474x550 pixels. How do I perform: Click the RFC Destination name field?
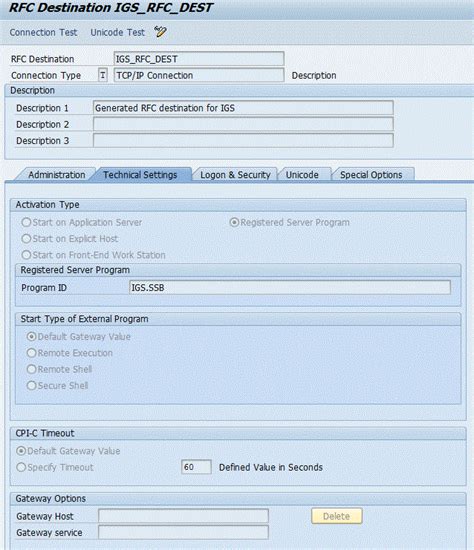(x=199, y=59)
